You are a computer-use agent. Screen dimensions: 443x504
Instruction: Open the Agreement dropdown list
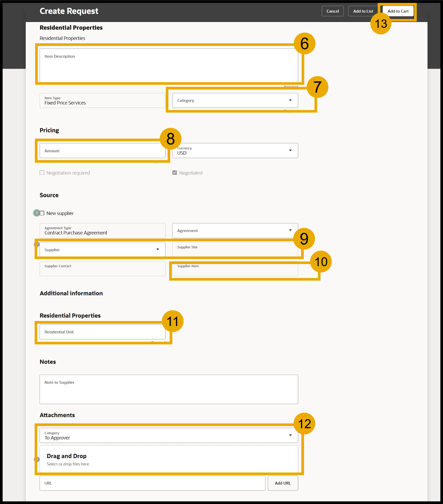click(x=235, y=231)
